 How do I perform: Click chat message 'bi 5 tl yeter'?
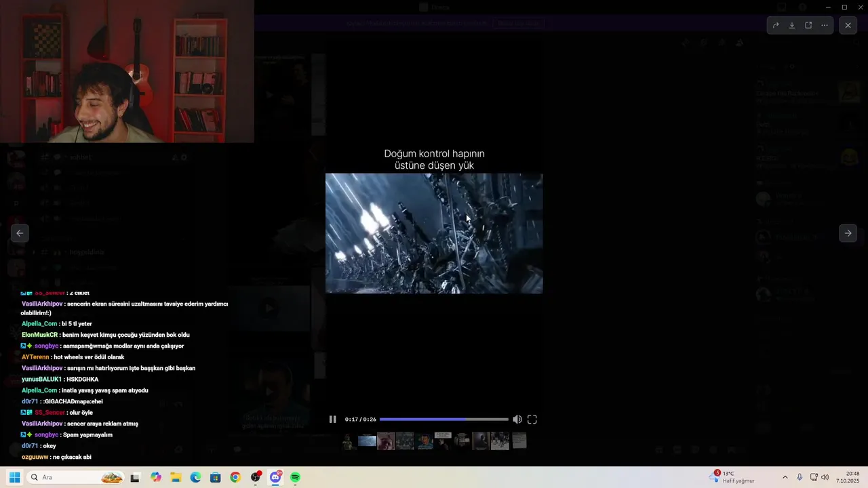pyautogui.click(x=76, y=324)
